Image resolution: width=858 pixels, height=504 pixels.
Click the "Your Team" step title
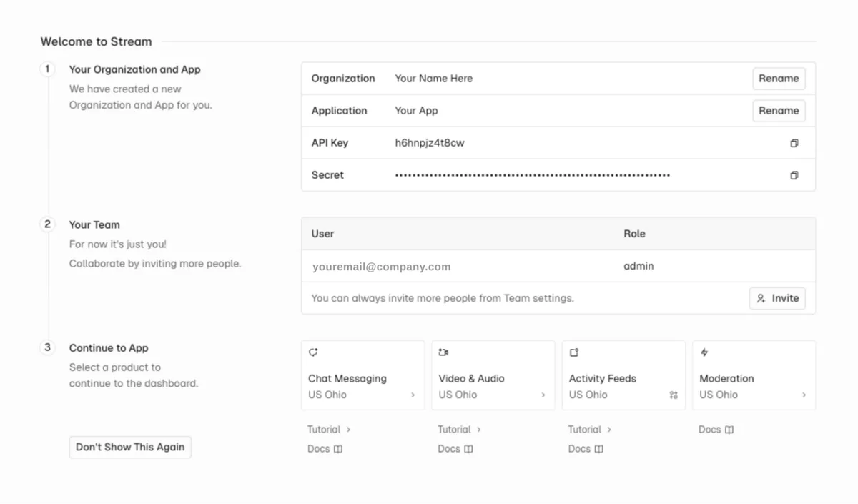[94, 224]
